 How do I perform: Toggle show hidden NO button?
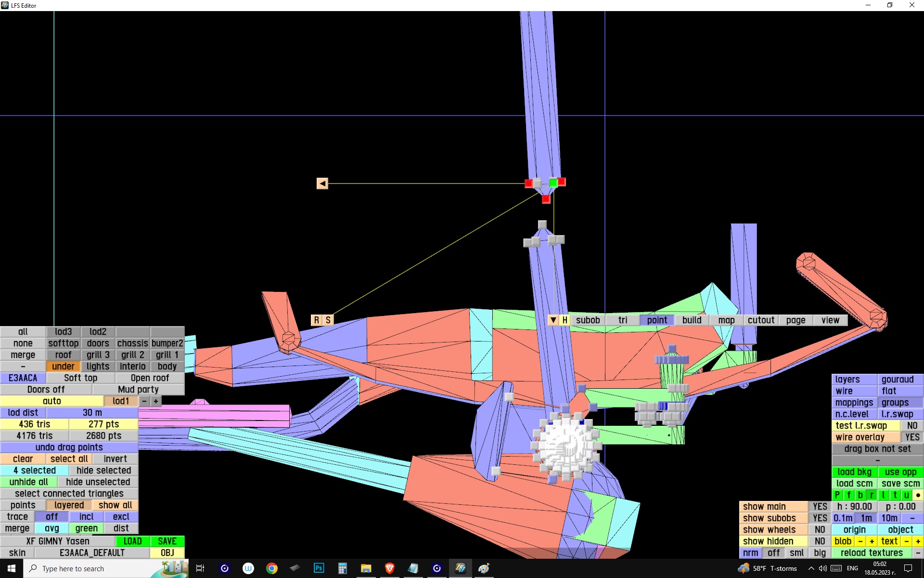820,541
